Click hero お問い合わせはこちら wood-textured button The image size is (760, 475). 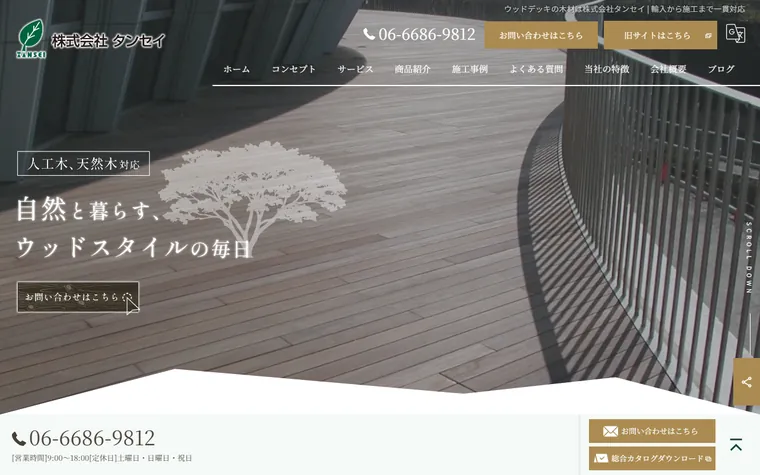click(x=78, y=297)
